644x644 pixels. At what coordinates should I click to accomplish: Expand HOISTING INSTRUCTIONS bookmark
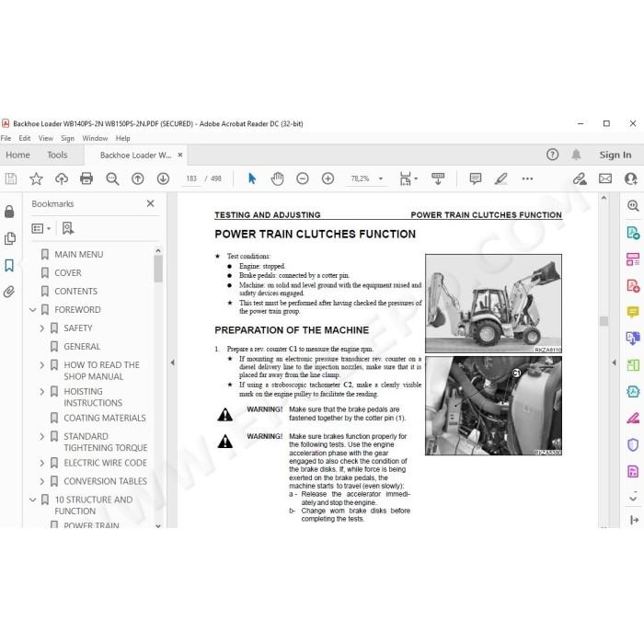click(x=42, y=391)
